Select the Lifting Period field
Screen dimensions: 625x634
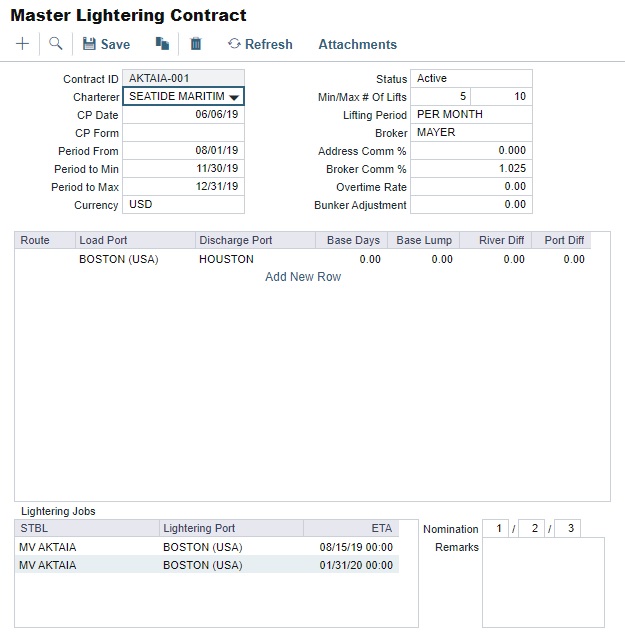pyautogui.click(x=470, y=115)
